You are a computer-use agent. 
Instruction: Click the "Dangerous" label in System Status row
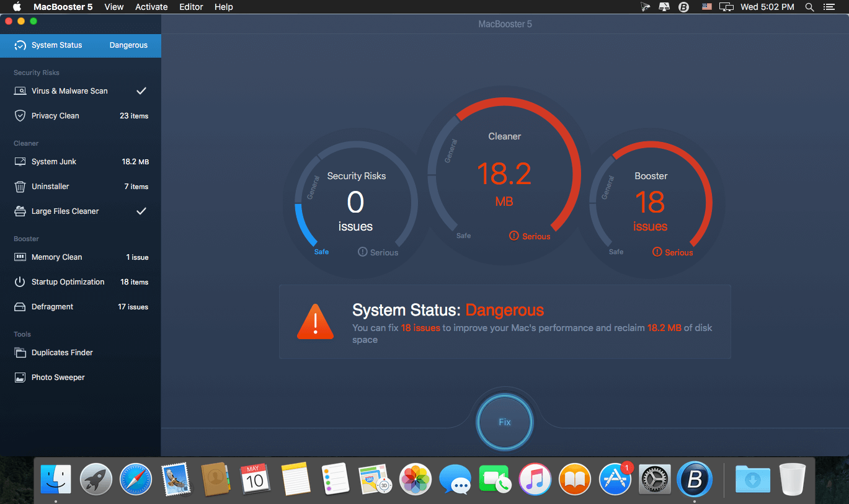[x=129, y=45]
